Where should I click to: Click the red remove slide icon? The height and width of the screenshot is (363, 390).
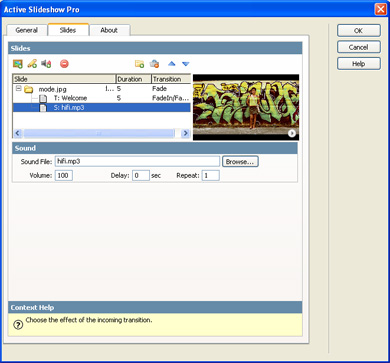[64, 64]
